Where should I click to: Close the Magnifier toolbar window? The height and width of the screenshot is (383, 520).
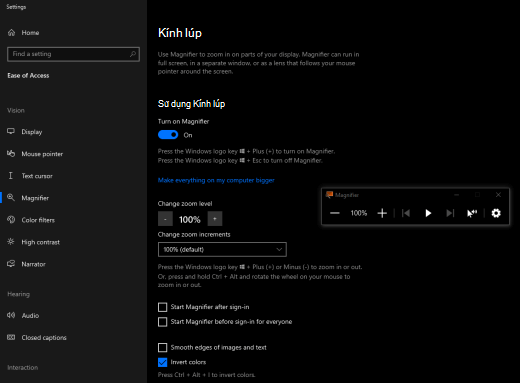click(x=498, y=195)
